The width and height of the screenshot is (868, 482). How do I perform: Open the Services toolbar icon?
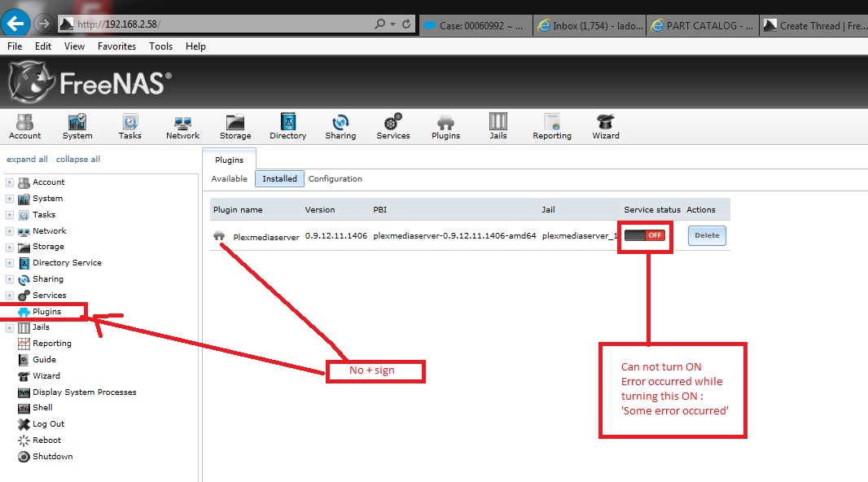click(x=393, y=127)
